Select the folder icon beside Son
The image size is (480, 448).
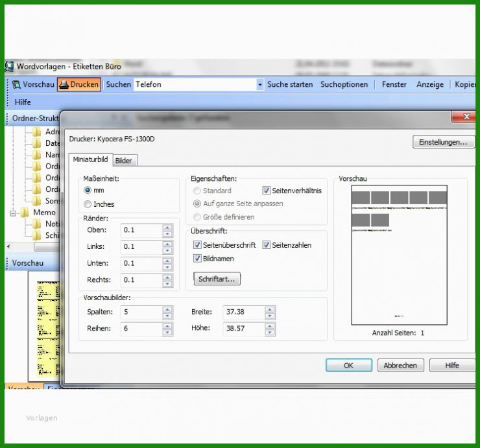point(37,201)
